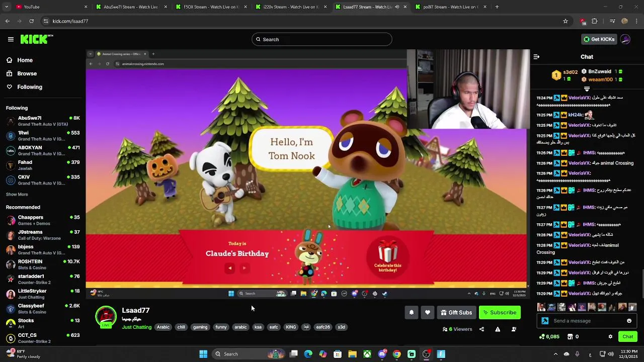
Task: Select the gaming tag
Action: click(x=200, y=327)
